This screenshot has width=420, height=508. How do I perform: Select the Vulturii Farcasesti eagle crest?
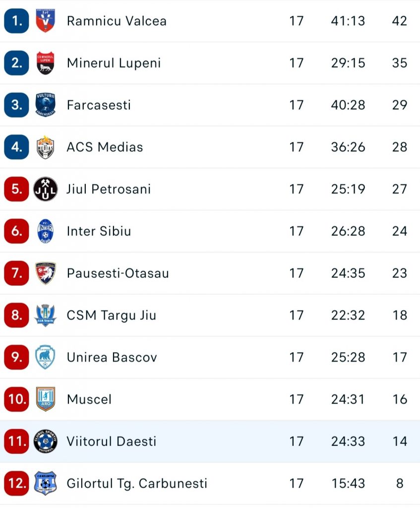(x=45, y=105)
